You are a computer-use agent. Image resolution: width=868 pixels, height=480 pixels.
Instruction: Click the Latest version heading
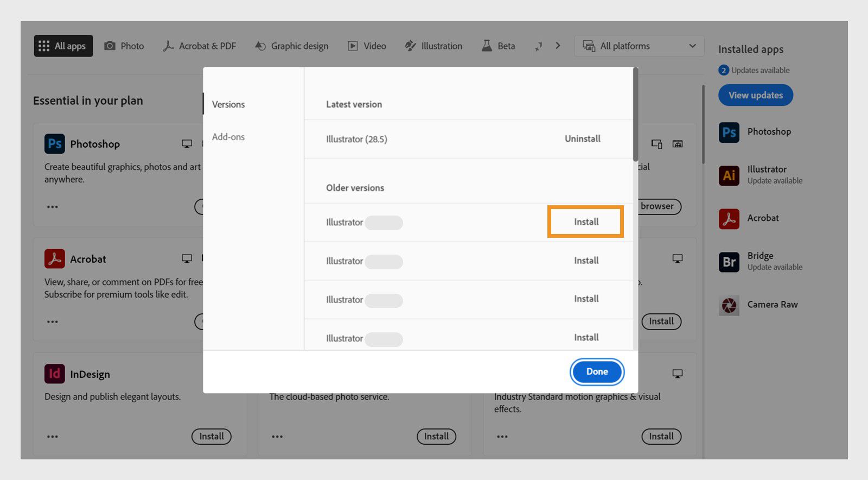354,104
